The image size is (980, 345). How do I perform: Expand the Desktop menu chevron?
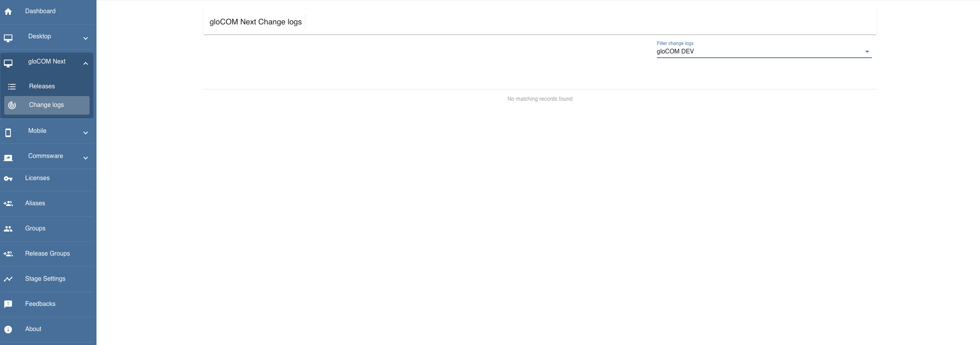pyautogui.click(x=86, y=38)
